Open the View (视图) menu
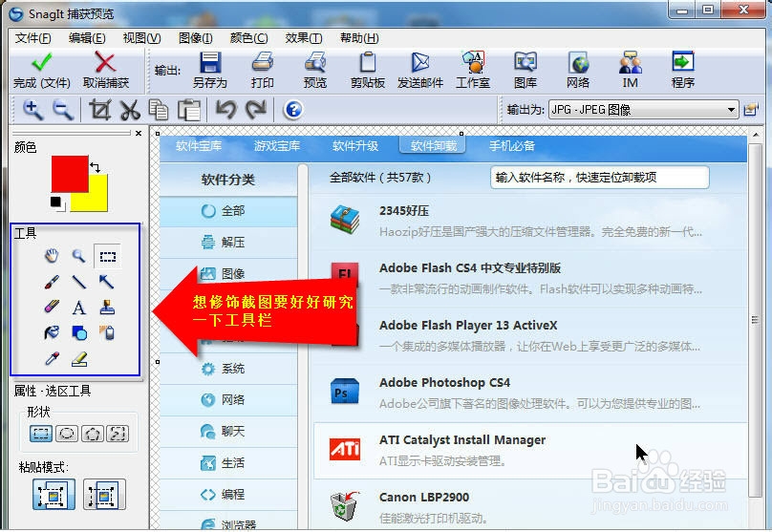772x532 pixels. click(x=141, y=38)
